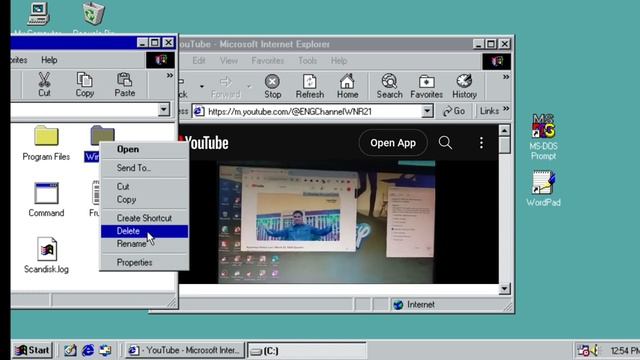Open the YouTube three-dot options menu
This screenshot has width=640, height=360.
(482, 143)
